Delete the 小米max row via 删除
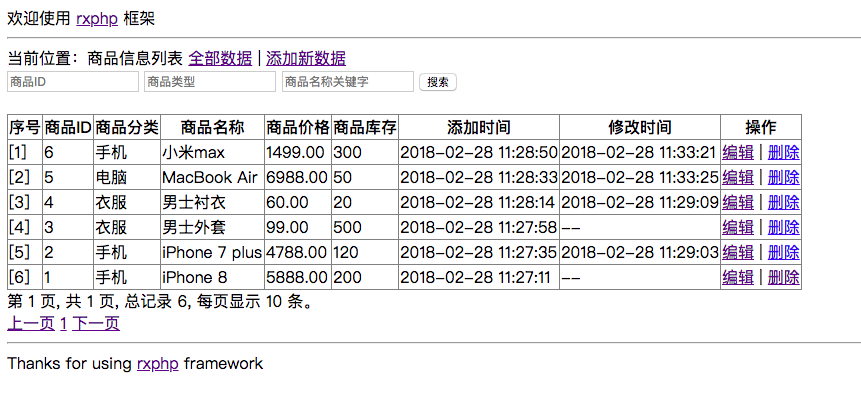Screen dimensions: 861x393 point(783,152)
